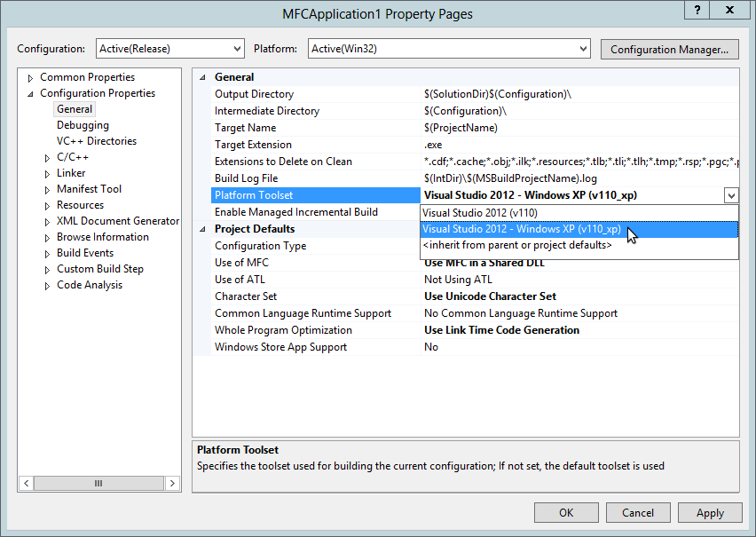Click the OK button
Image resolution: width=756 pixels, height=537 pixels.
tap(566, 512)
